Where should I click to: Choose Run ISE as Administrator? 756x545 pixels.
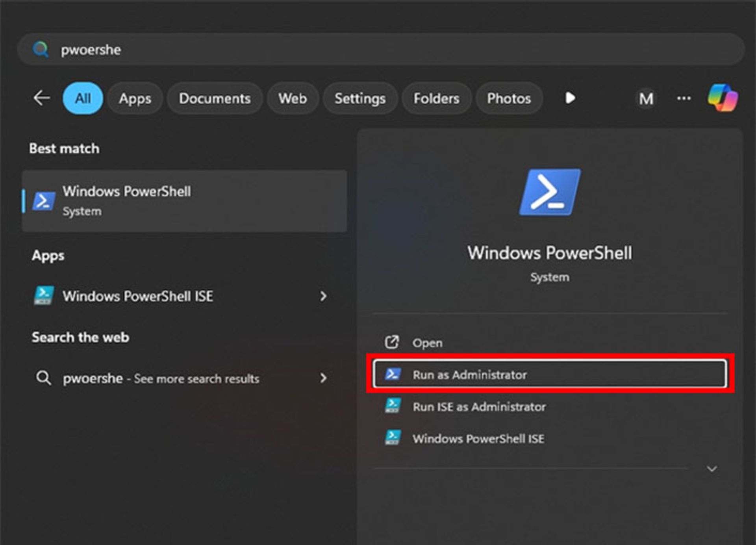tap(550, 406)
